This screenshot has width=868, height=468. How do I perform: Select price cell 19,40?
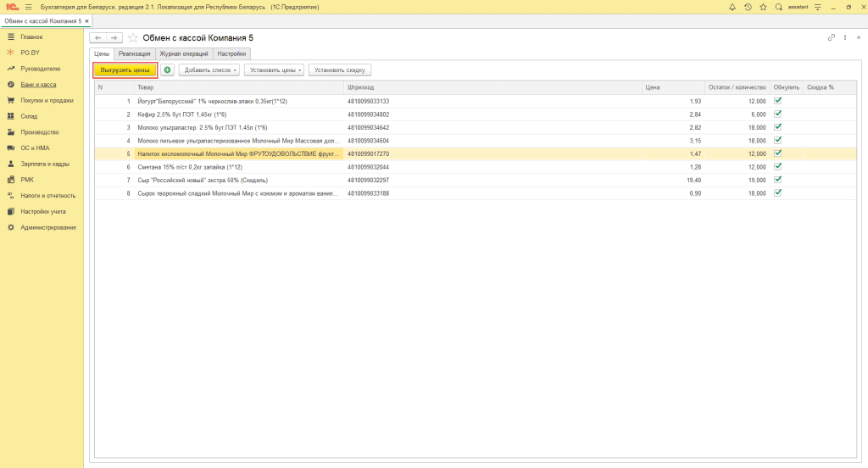(x=673, y=180)
